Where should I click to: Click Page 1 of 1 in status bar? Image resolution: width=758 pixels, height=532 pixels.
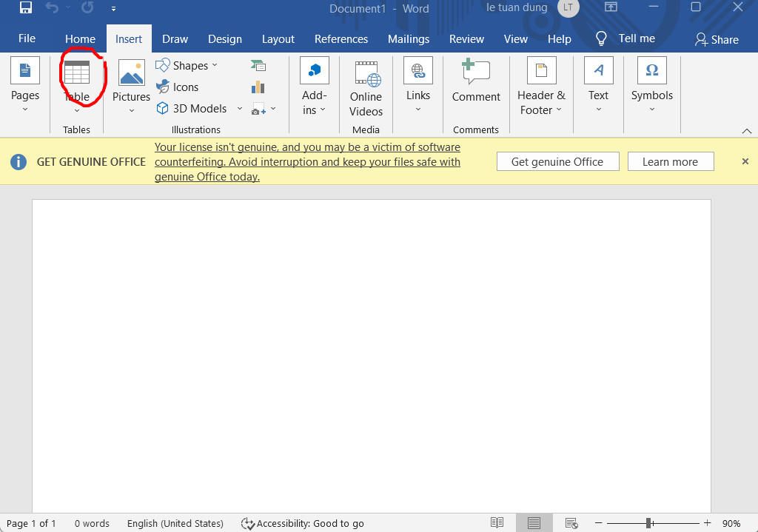point(31,523)
